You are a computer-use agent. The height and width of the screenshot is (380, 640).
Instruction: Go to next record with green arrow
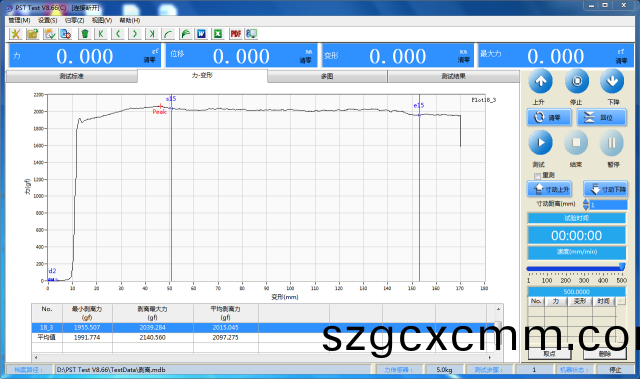point(135,34)
